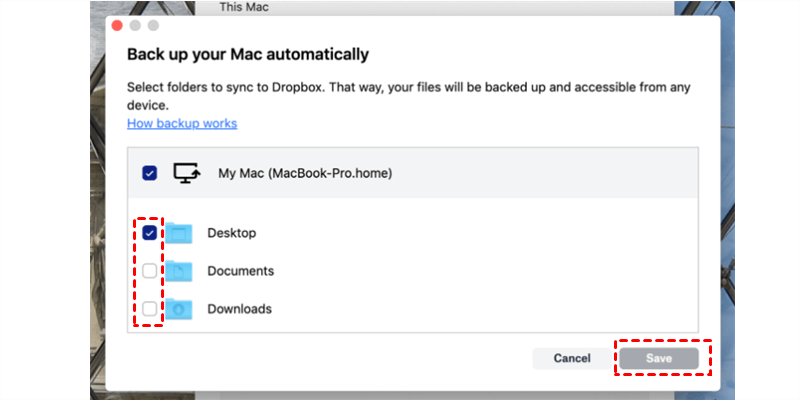
Task: Select the Downloads folder label
Action: 240,309
